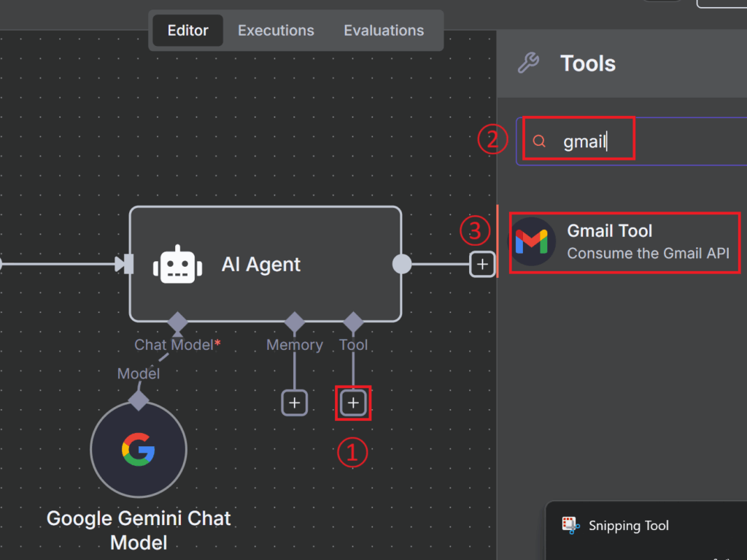Click the wrench icon beside Tools heading
The height and width of the screenshot is (560, 747).
(x=528, y=63)
